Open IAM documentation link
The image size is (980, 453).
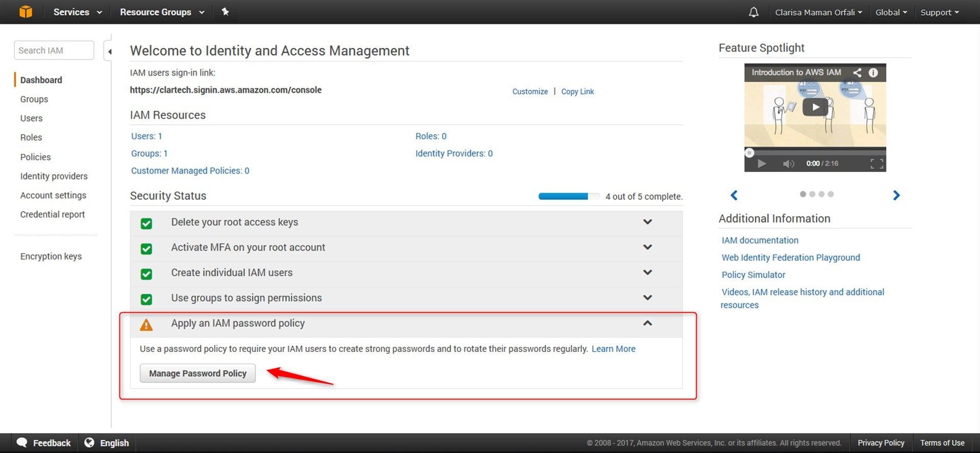click(759, 240)
